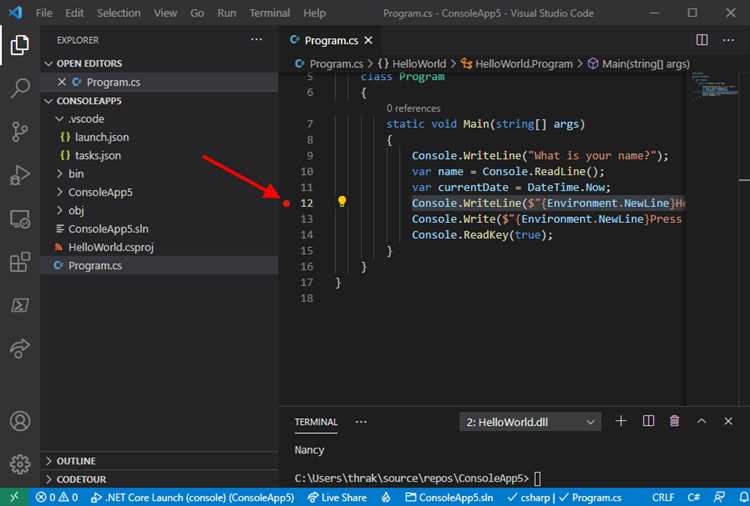Collapse the CONSOLEAPP5 folder section
The image size is (750, 506).
click(x=159, y=101)
